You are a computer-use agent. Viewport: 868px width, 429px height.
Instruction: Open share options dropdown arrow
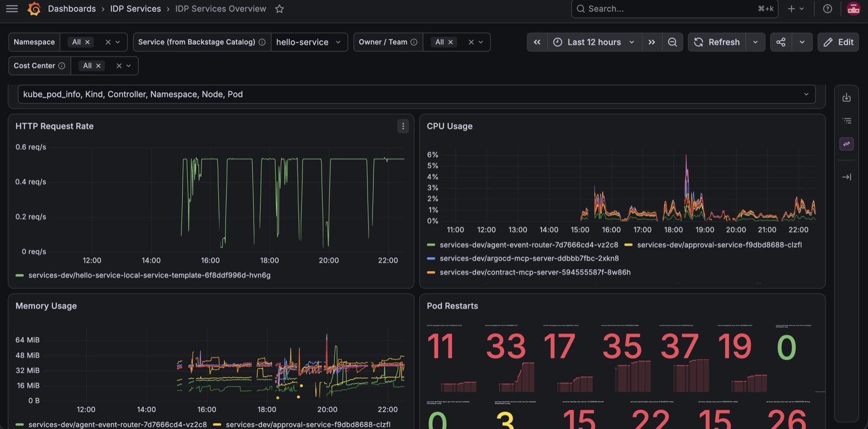[802, 42]
